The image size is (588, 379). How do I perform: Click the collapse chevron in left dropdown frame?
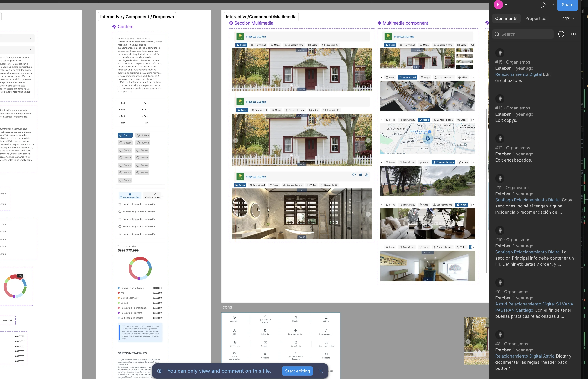tap(30, 50)
